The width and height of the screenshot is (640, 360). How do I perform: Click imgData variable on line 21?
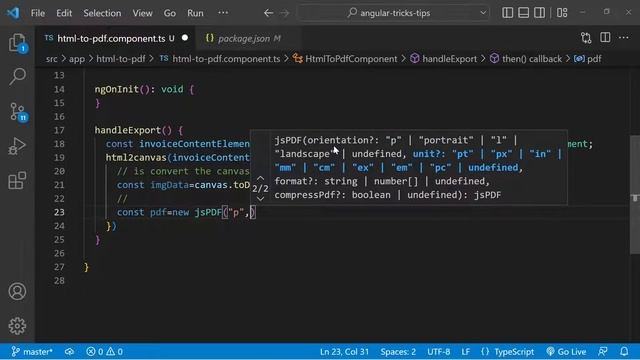coord(170,185)
